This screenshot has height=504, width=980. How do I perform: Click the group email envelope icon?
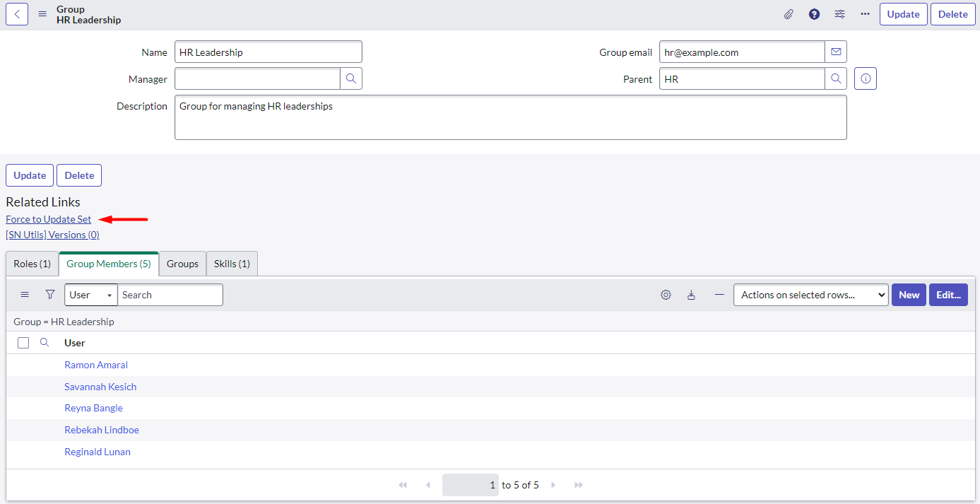(836, 52)
